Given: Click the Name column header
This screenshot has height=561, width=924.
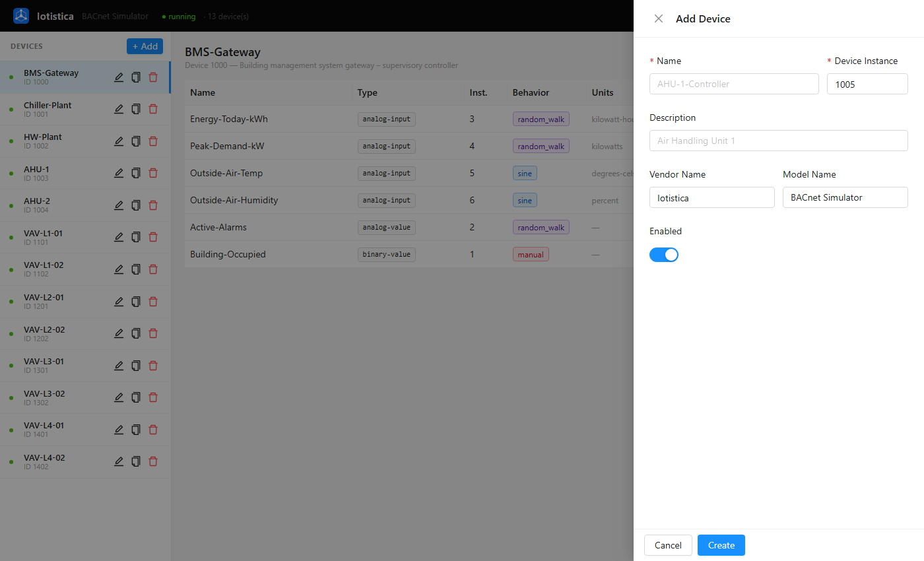Looking at the screenshot, I should (203, 92).
